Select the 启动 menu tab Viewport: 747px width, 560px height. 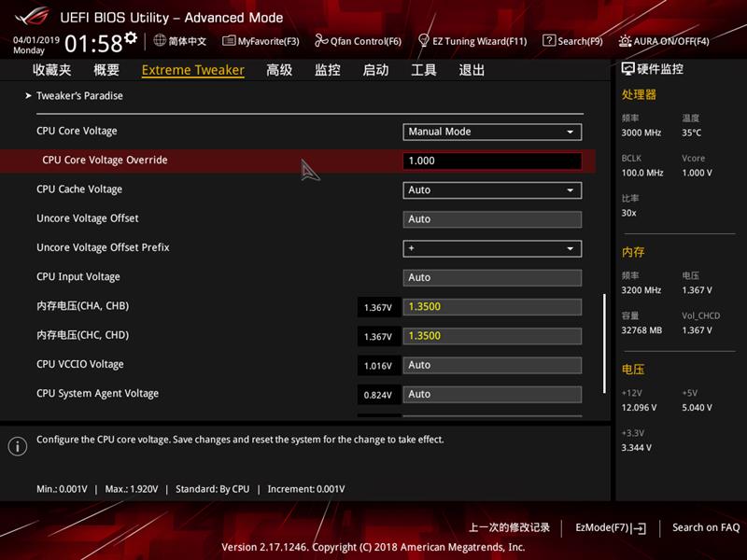[x=376, y=70]
